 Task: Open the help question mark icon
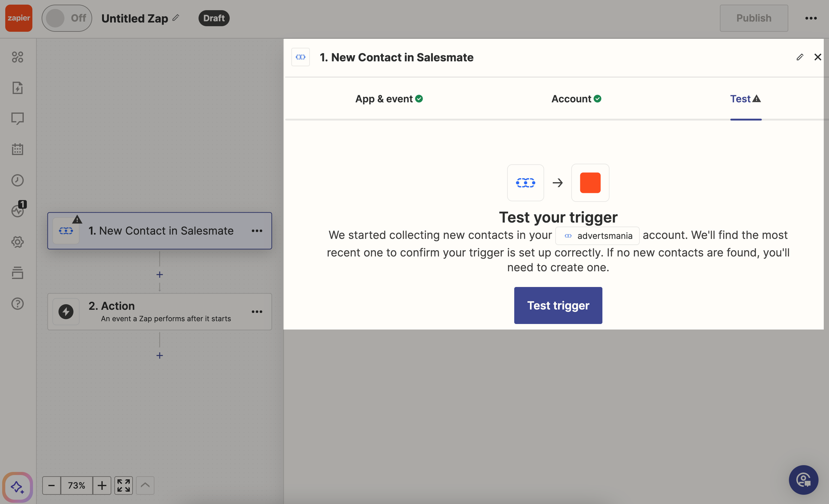pyautogui.click(x=18, y=304)
